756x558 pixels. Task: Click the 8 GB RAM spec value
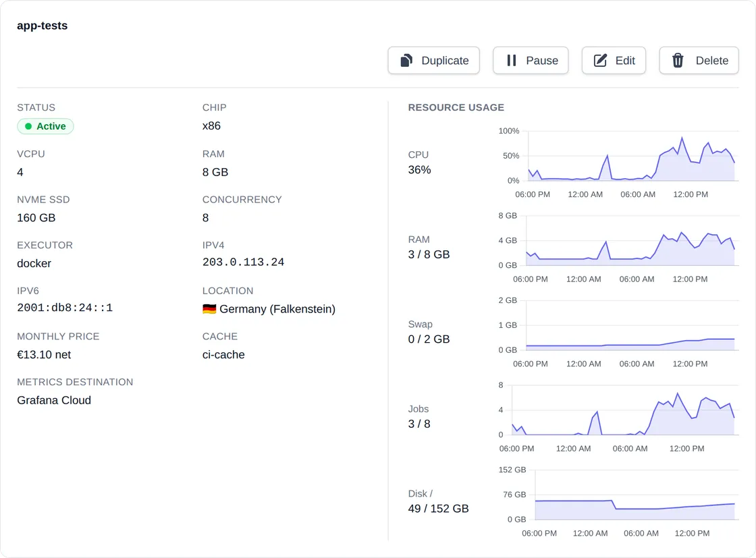pos(215,172)
